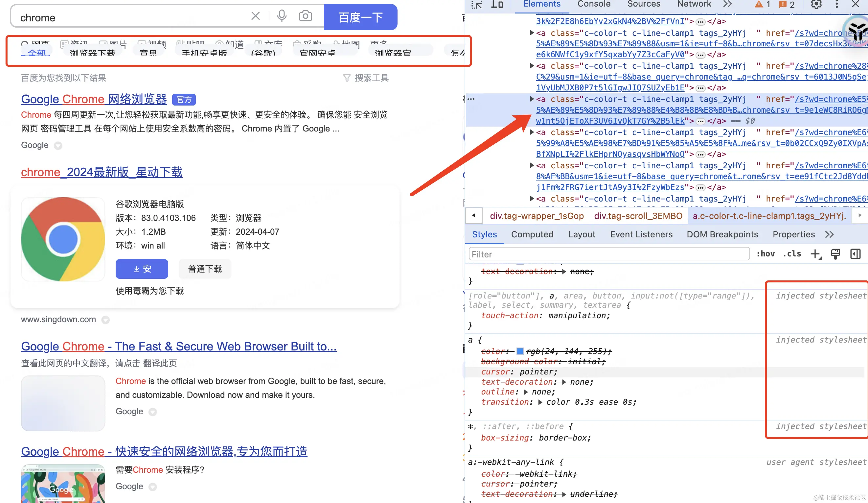This screenshot has width=868, height=503.
Task: Open DevTools settings gear
Action: (x=816, y=5)
